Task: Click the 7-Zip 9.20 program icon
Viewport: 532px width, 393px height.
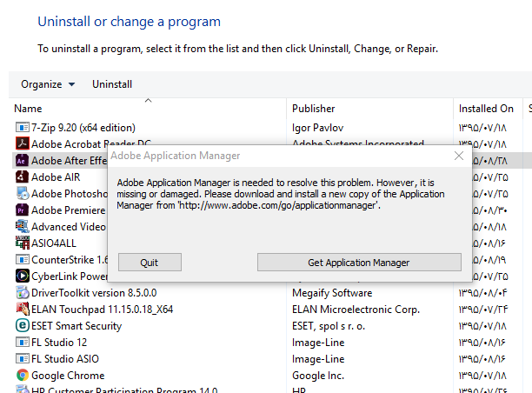Action: click(x=23, y=128)
